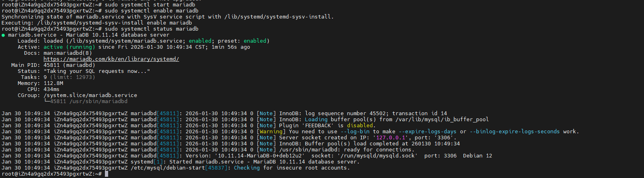
Task: Select the '/run/mysqld/mysqld.sock' socket path
Action: (x=376, y=156)
